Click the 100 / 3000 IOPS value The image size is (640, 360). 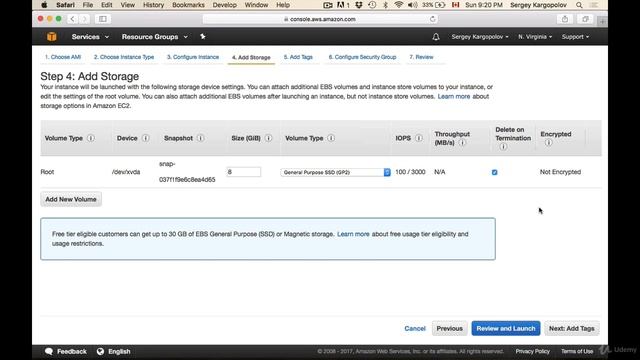(x=410, y=172)
